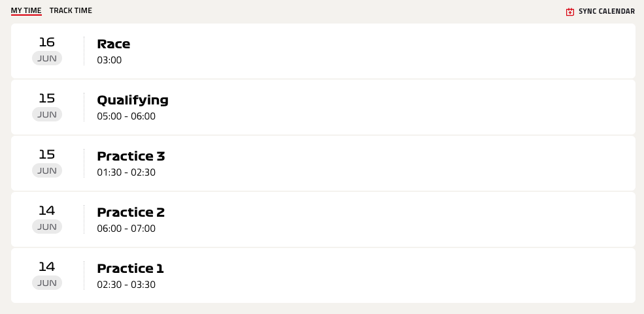Click the SYNC CALENDAR link
Screen dimensions: 644x314
coord(600,12)
